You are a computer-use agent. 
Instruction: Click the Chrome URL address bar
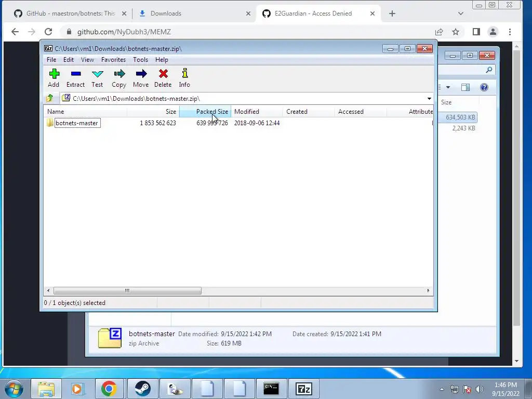click(x=248, y=32)
